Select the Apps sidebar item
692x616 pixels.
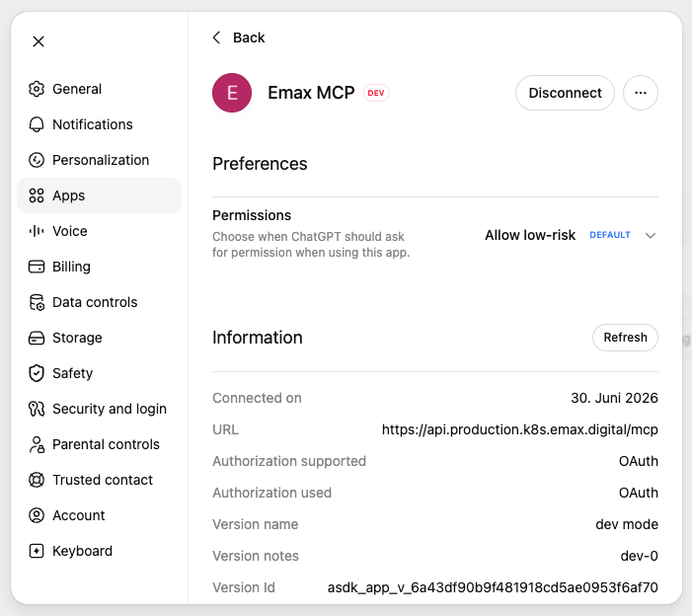[99, 195]
